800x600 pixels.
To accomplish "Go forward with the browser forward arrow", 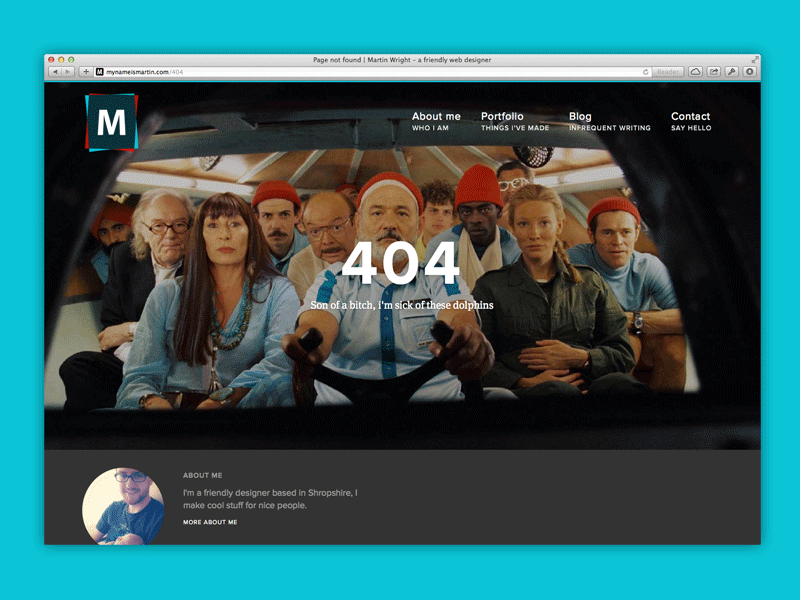I will (x=68, y=72).
